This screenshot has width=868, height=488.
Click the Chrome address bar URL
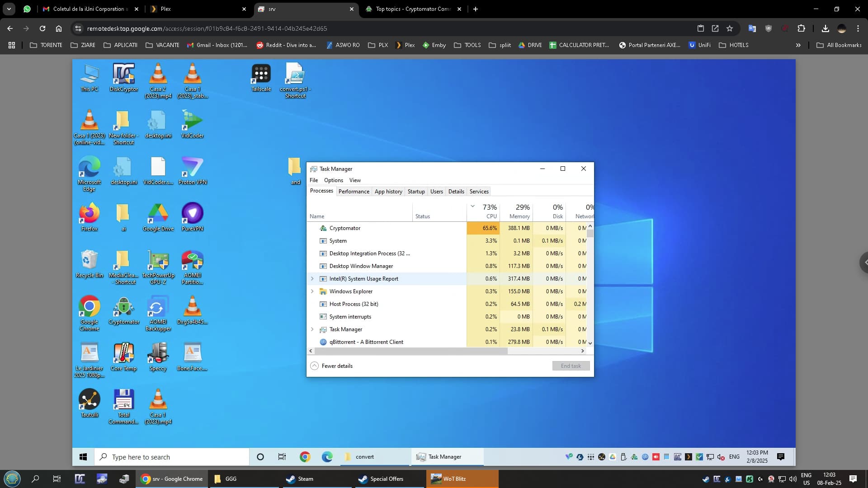click(x=207, y=28)
